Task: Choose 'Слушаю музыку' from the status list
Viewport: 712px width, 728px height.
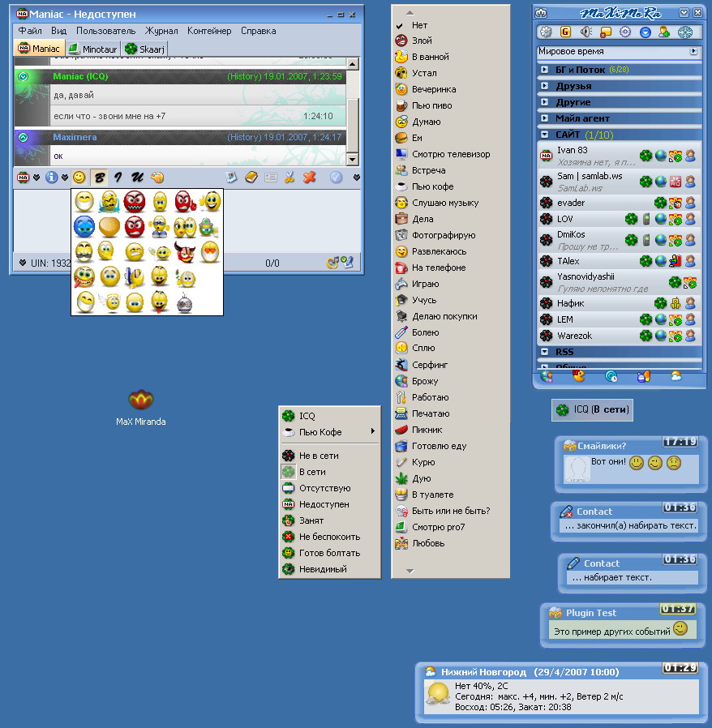Action: [x=445, y=203]
